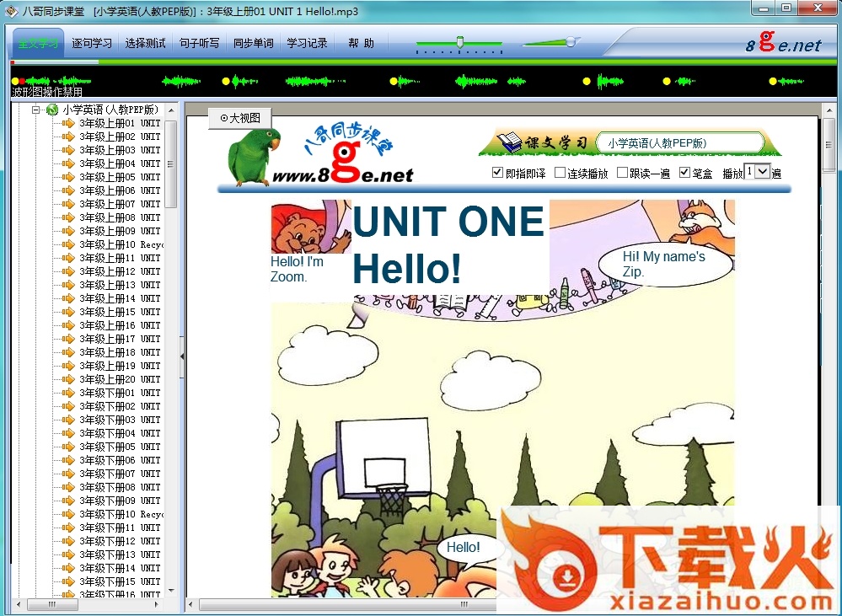Collapse the left panel with splitter arrow
842x616 pixels.
click(x=182, y=356)
